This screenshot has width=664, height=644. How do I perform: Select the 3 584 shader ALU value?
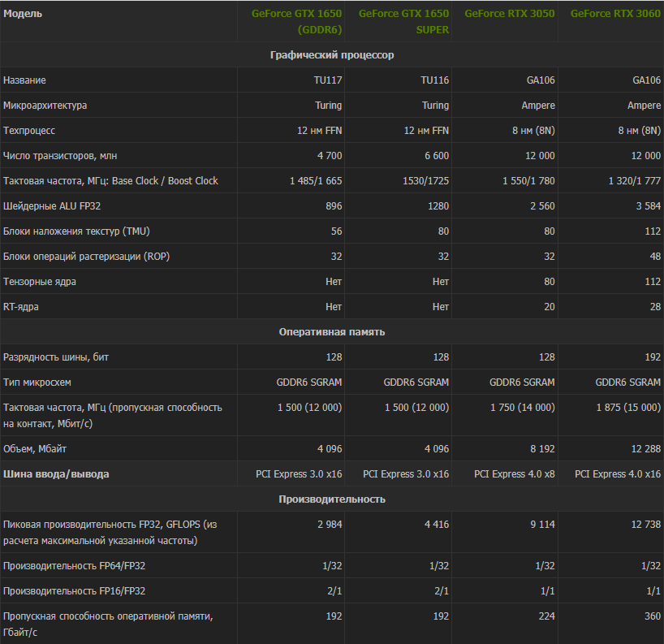click(x=649, y=206)
